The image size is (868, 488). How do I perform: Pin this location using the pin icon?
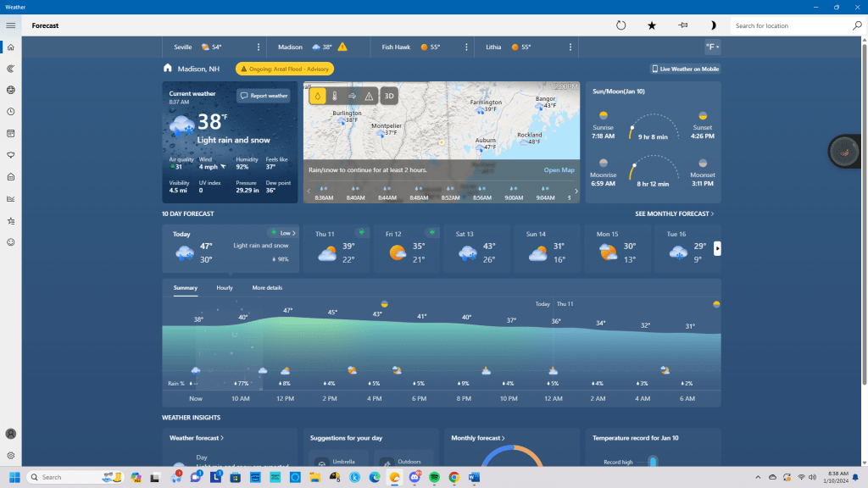[x=682, y=25]
